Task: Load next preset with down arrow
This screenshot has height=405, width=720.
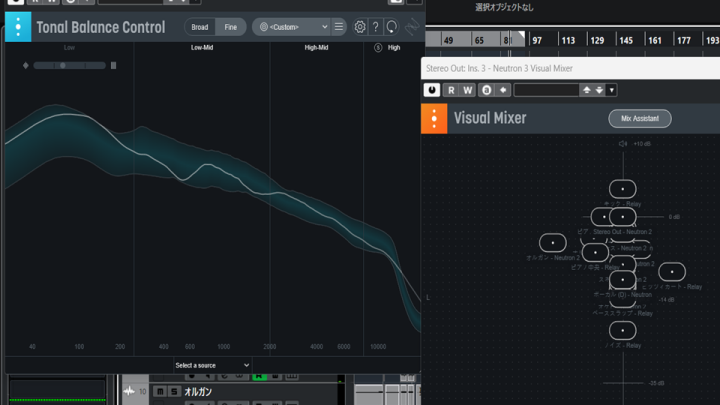Action: coord(599,90)
